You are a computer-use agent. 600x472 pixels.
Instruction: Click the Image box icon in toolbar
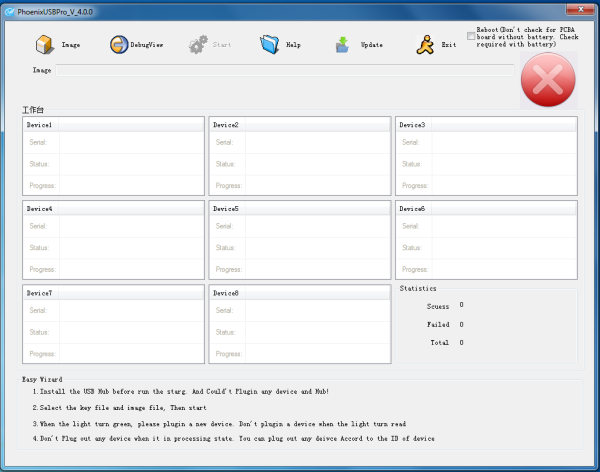coord(45,44)
